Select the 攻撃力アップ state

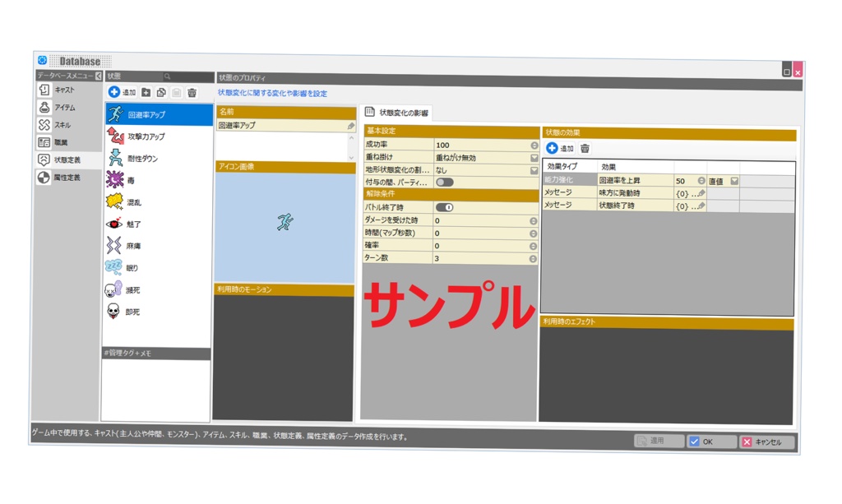coord(160,136)
